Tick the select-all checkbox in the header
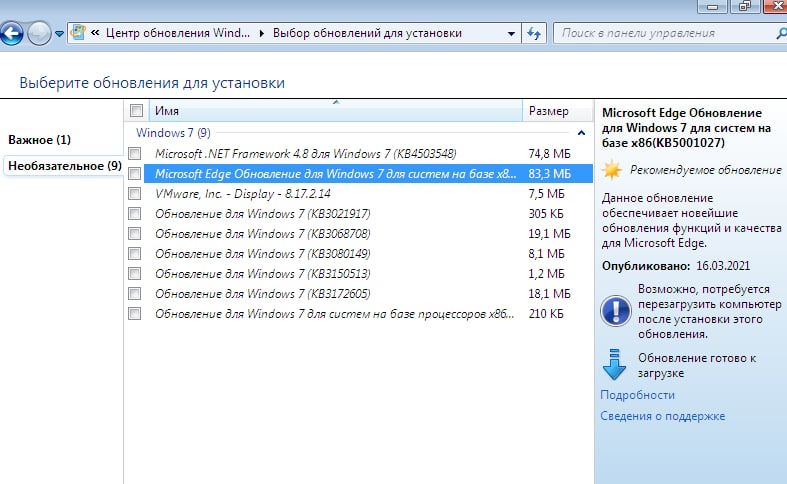Image resolution: width=787 pixels, height=484 pixels. point(136,110)
